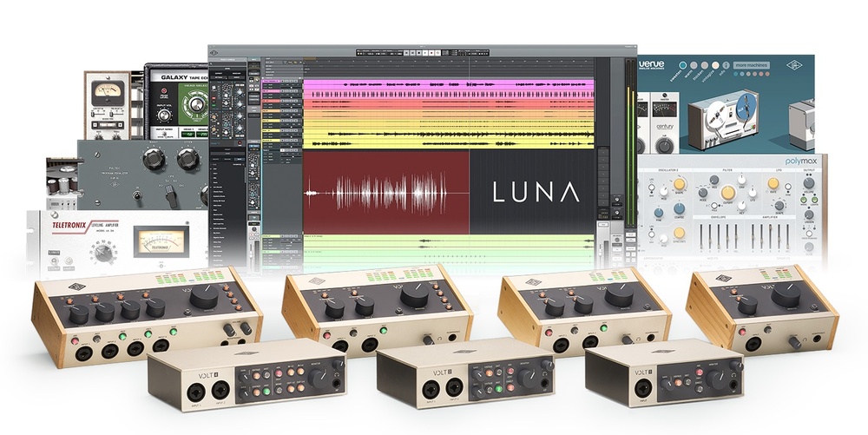Select the vintagize mode in Verve
The height and width of the screenshot is (435, 868).
[x=715, y=65]
